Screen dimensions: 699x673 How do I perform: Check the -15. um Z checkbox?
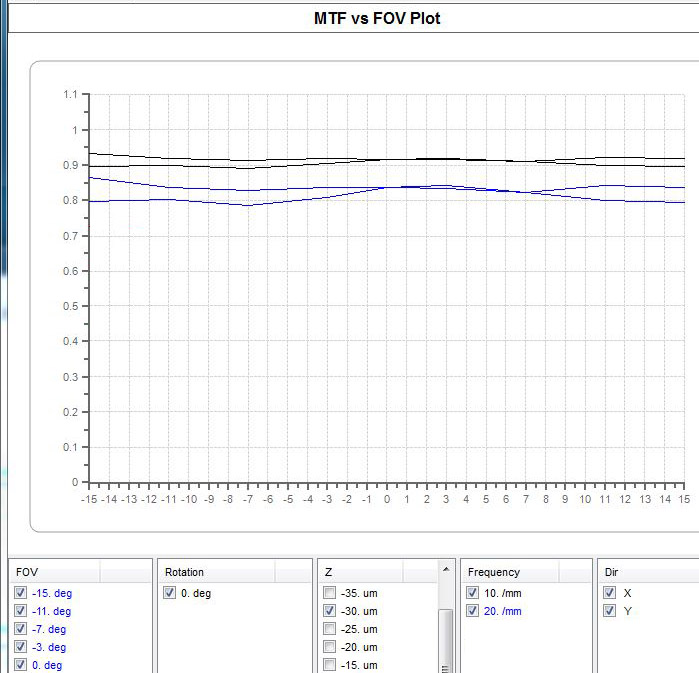pos(328,665)
